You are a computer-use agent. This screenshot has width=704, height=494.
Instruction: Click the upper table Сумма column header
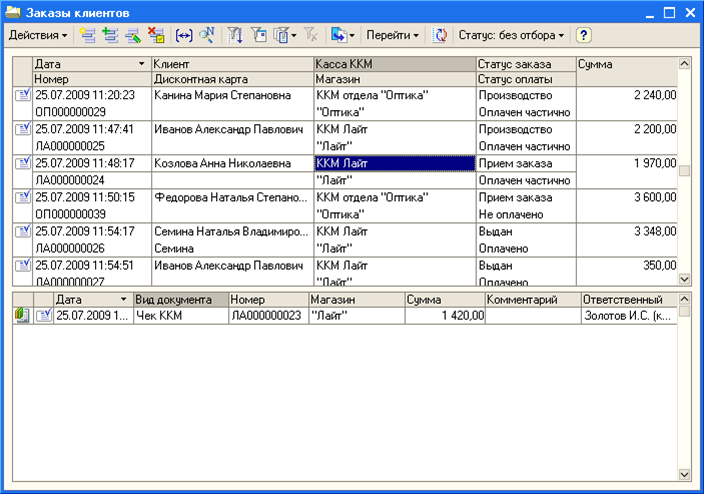pos(627,71)
